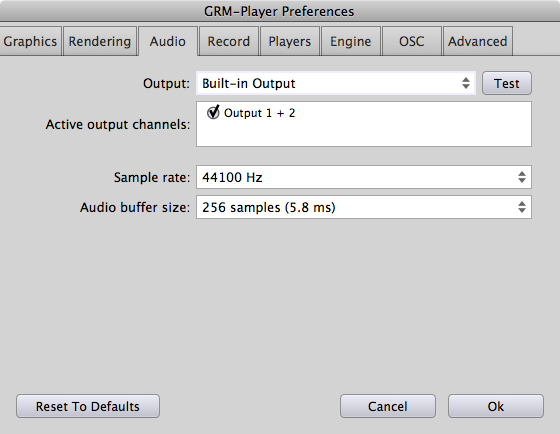
Task: Open the OSC tab
Action: pos(411,41)
